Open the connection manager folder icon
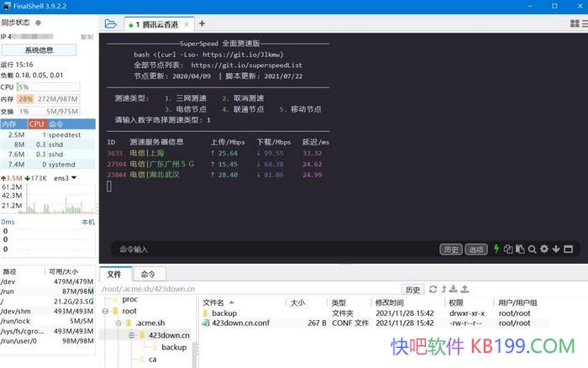This screenshot has height=368, width=588. click(111, 24)
